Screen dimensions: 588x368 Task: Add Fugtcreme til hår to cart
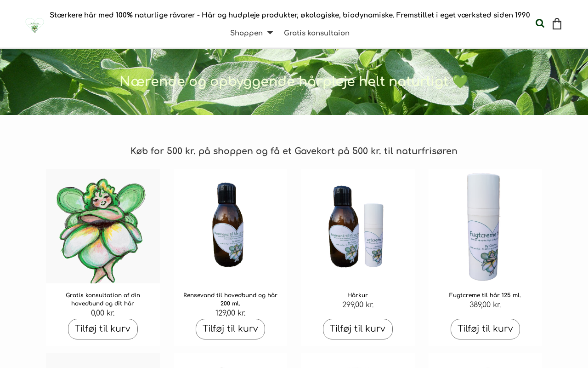tap(485, 329)
